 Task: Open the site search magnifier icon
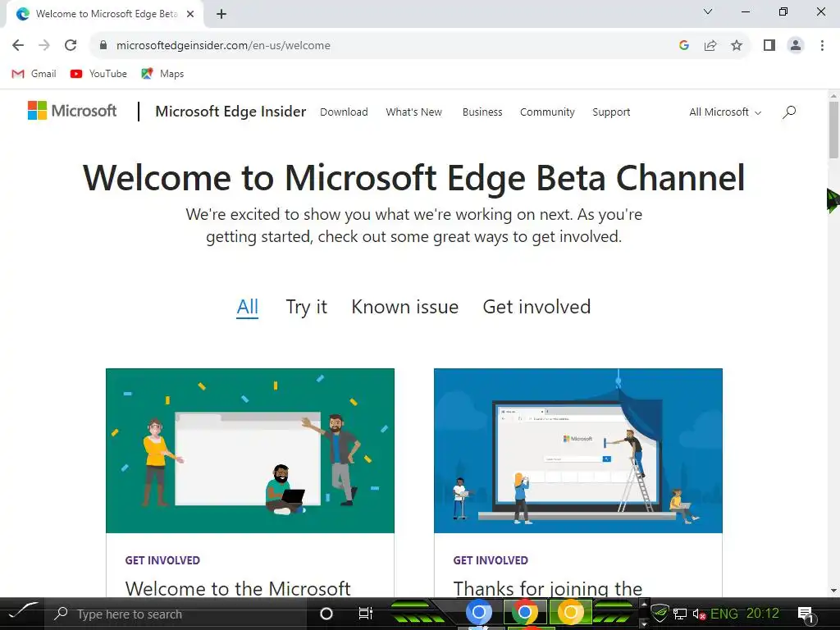click(789, 112)
